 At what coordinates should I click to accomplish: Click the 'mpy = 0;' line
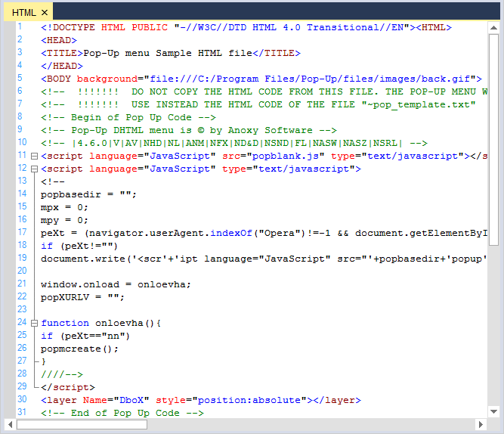[x=64, y=220]
